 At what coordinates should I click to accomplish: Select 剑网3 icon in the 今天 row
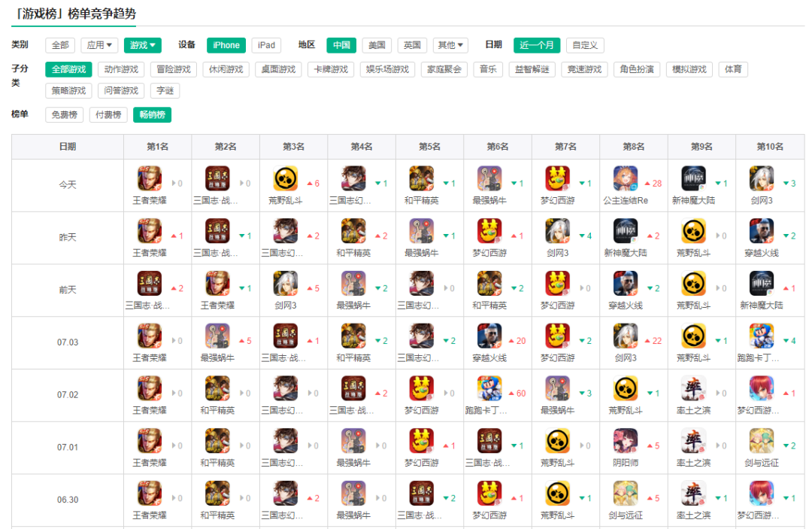[x=761, y=179]
